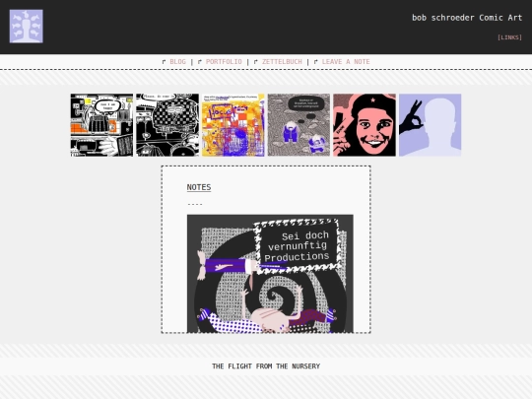This screenshot has height=399, width=532.
Task: Click the arrow icon before PORTFOLIO
Action: pos(199,62)
